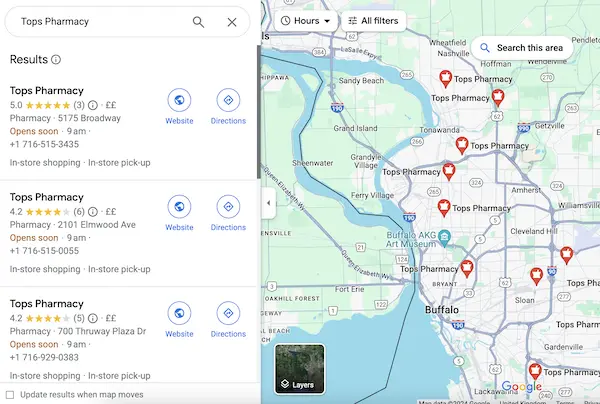Collapse the side results panel arrow

click(269, 203)
